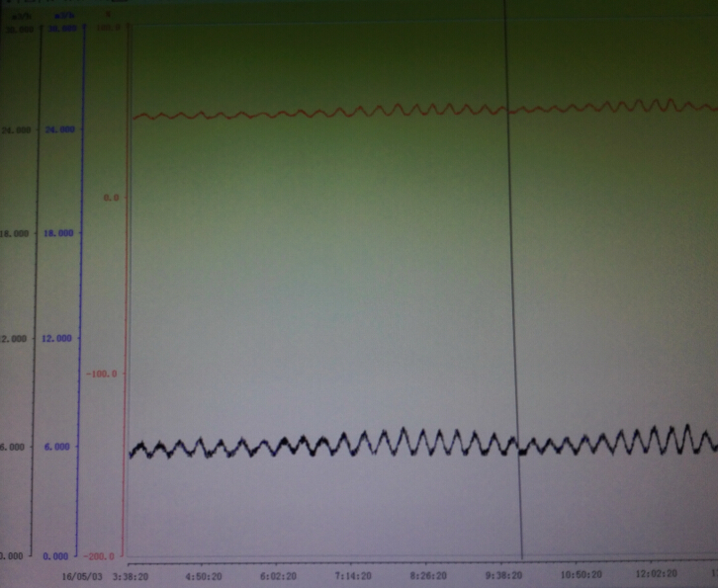The width and height of the screenshot is (718, 588).
Task: Click the red 100.0 scale value at top
Action: coord(110,28)
